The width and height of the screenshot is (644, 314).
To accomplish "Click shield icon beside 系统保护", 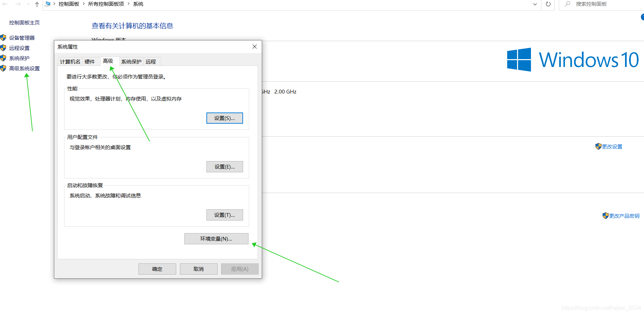I will click(x=3, y=58).
